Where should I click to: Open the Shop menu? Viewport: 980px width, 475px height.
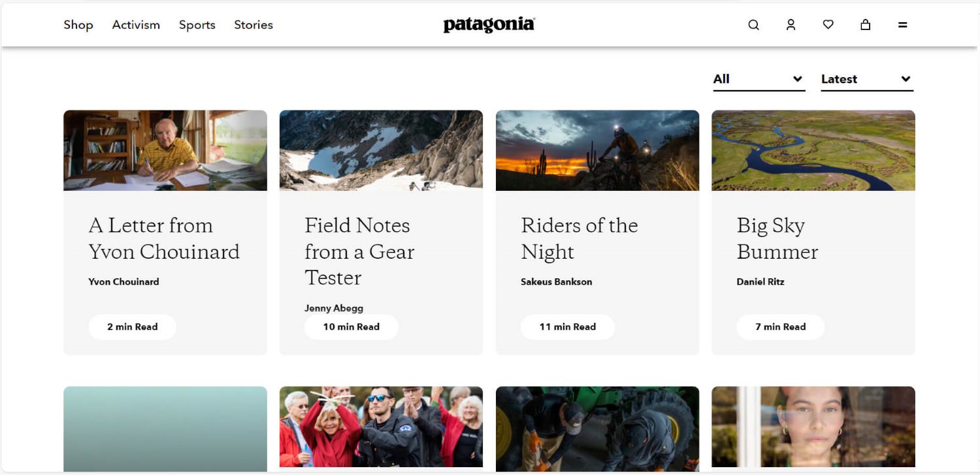(x=78, y=25)
